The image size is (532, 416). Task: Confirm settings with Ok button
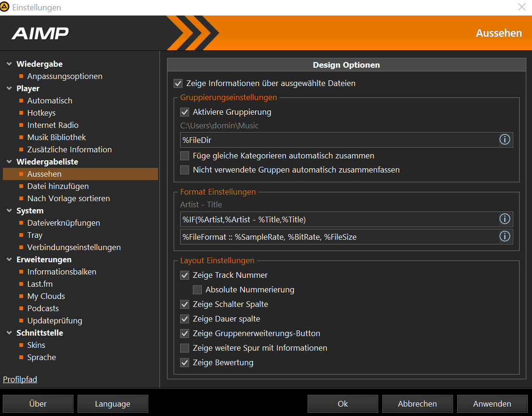(343, 404)
